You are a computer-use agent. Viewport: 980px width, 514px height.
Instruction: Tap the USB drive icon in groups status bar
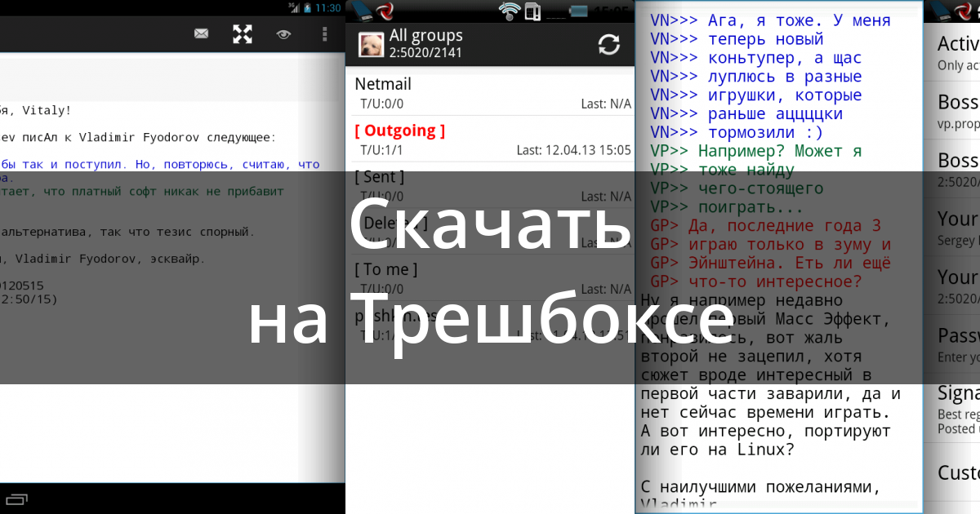(x=363, y=11)
